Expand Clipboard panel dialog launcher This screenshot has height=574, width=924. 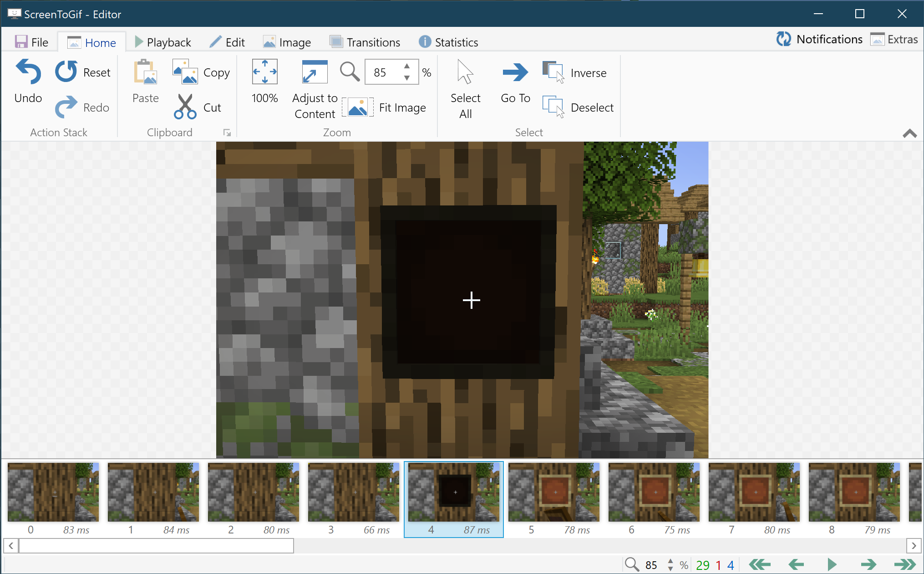point(227,133)
